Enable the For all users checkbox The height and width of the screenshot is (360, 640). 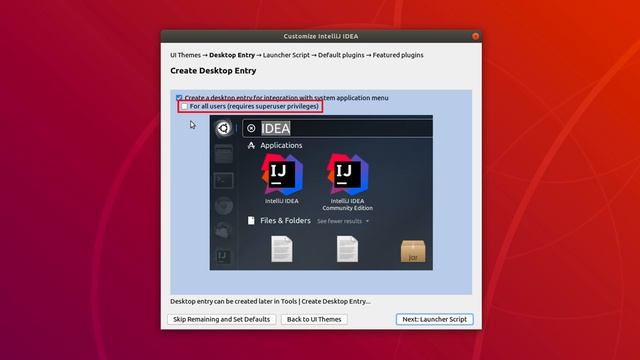[x=184, y=107]
